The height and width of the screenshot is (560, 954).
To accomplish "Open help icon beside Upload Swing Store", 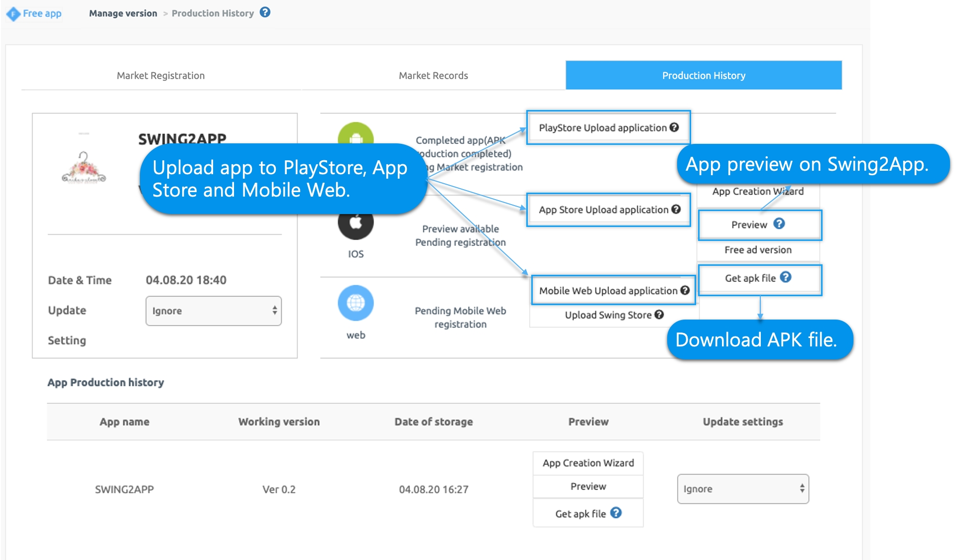I will click(x=659, y=315).
